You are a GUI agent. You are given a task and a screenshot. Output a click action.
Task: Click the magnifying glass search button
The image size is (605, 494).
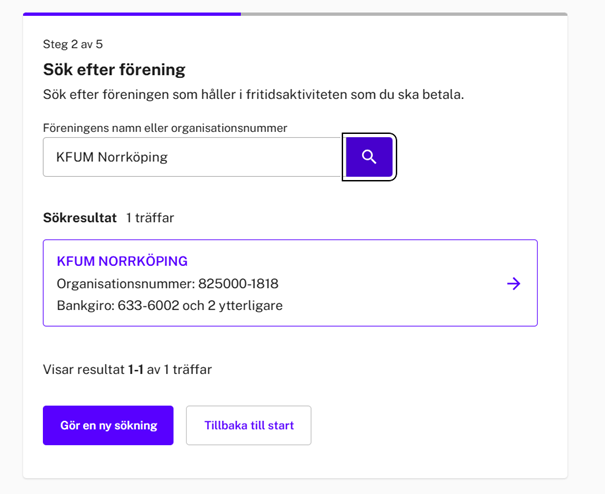click(x=369, y=157)
